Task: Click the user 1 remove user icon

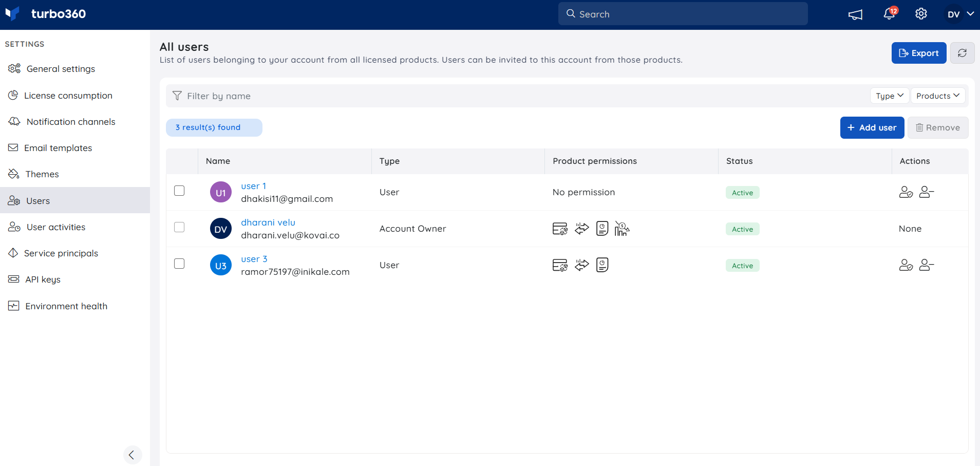Action: click(x=927, y=192)
